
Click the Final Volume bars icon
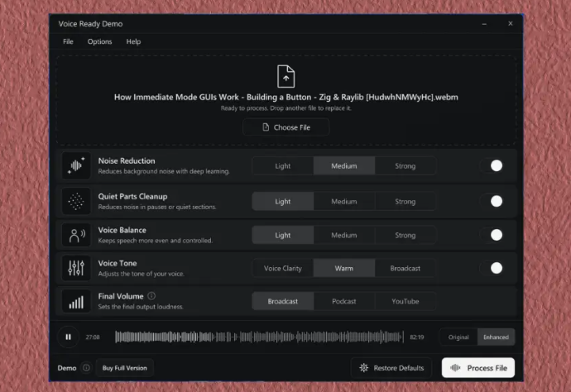[x=76, y=301]
